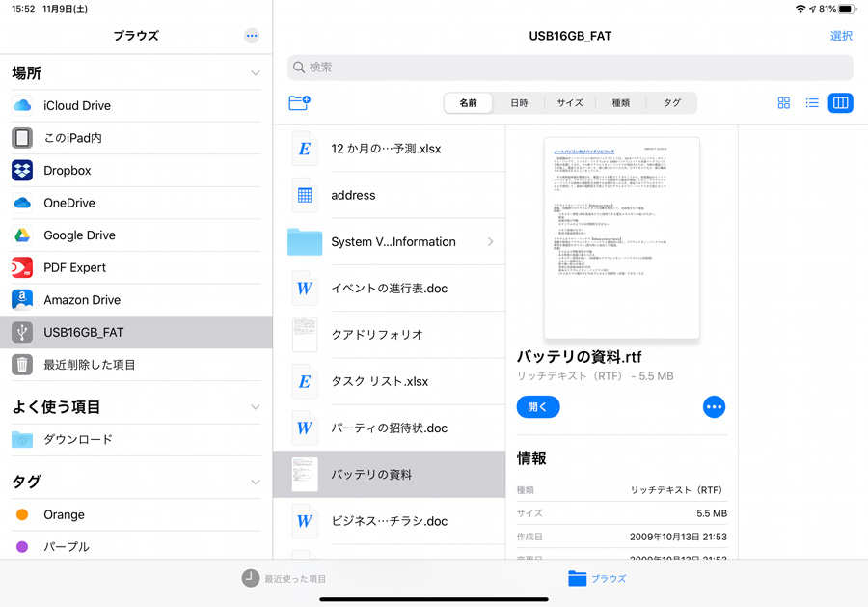The width and height of the screenshot is (868, 607).
Task: Sort files by 日時
Action: [519, 103]
